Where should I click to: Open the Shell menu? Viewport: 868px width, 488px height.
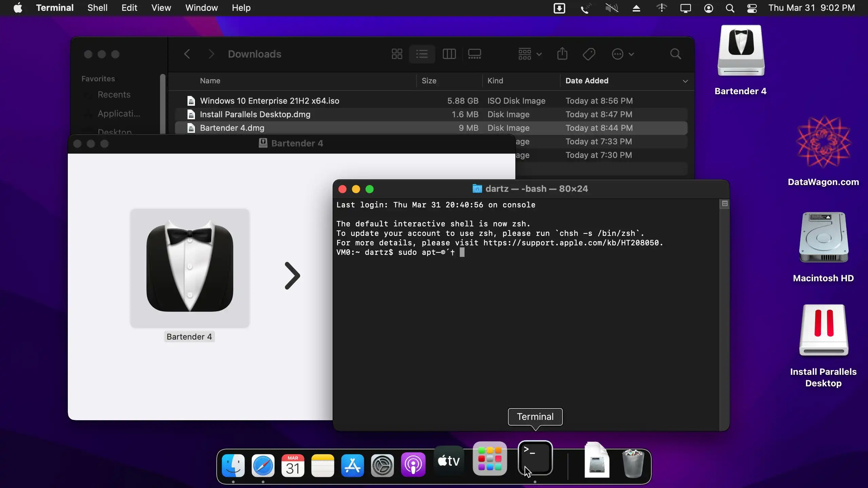97,8
